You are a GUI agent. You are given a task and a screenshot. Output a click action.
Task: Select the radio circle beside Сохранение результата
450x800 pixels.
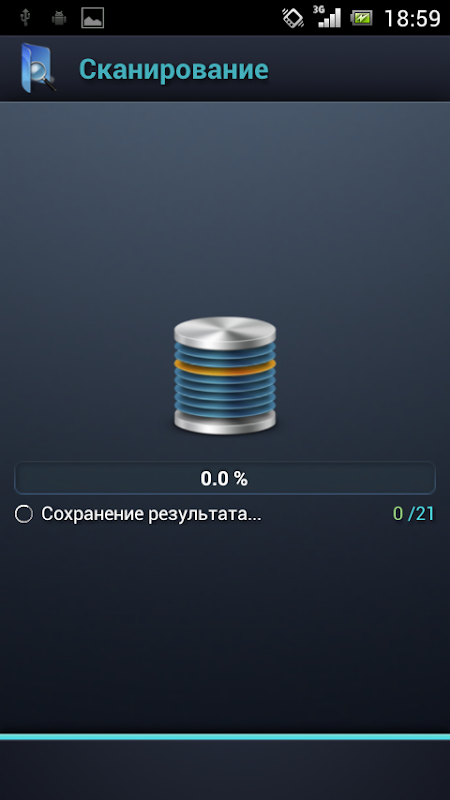click(23, 514)
